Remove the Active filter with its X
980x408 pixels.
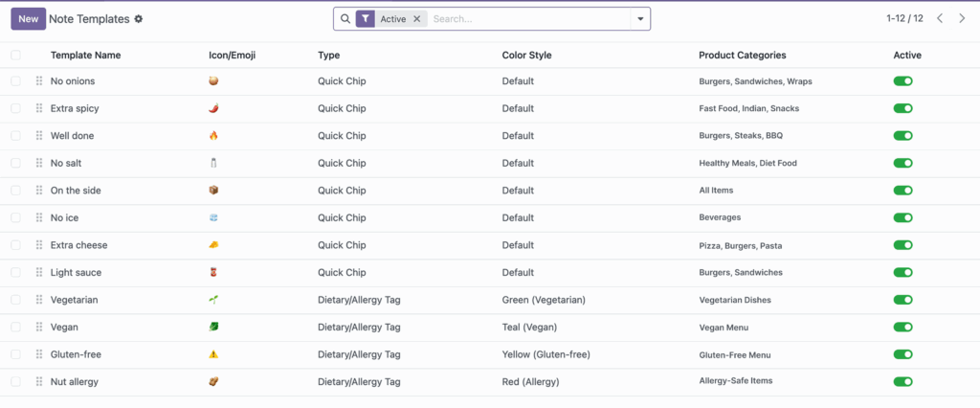coord(417,19)
